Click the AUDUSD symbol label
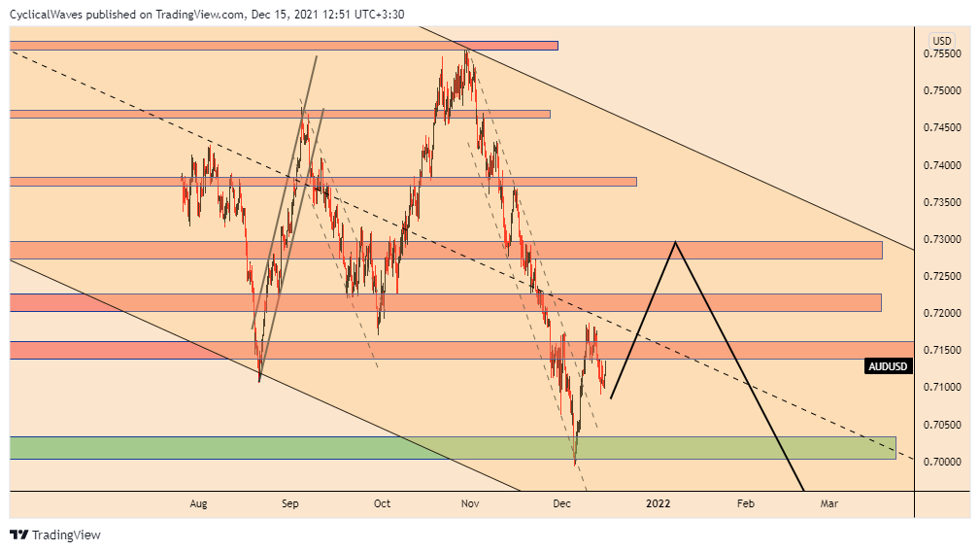 click(x=888, y=366)
